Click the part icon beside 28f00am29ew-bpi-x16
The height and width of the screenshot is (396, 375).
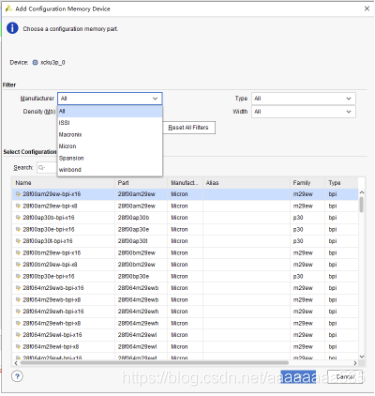(x=19, y=194)
